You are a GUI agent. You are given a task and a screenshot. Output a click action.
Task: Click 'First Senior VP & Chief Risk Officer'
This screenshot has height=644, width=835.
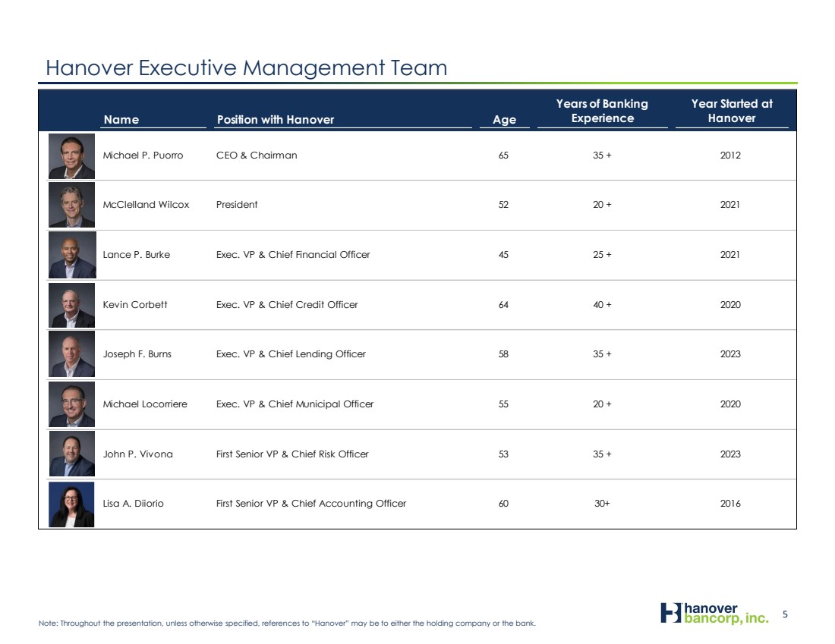pos(292,454)
